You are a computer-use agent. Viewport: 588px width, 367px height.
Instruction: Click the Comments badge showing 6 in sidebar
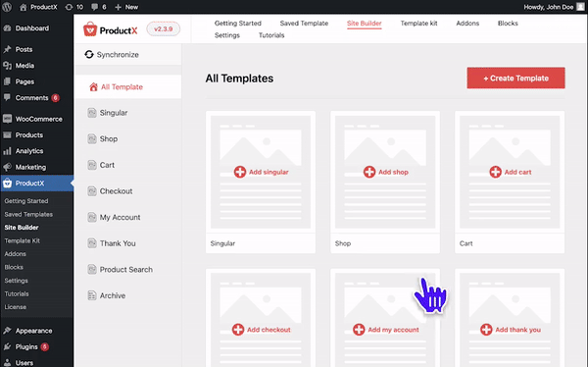click(56, 98)
